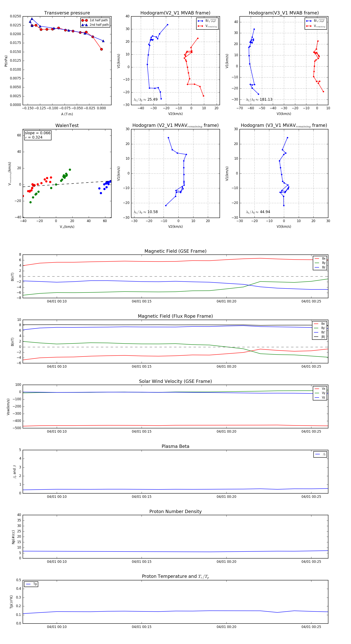
Task: Click the 'Tp' legend entry
Action: click(31, 584)
